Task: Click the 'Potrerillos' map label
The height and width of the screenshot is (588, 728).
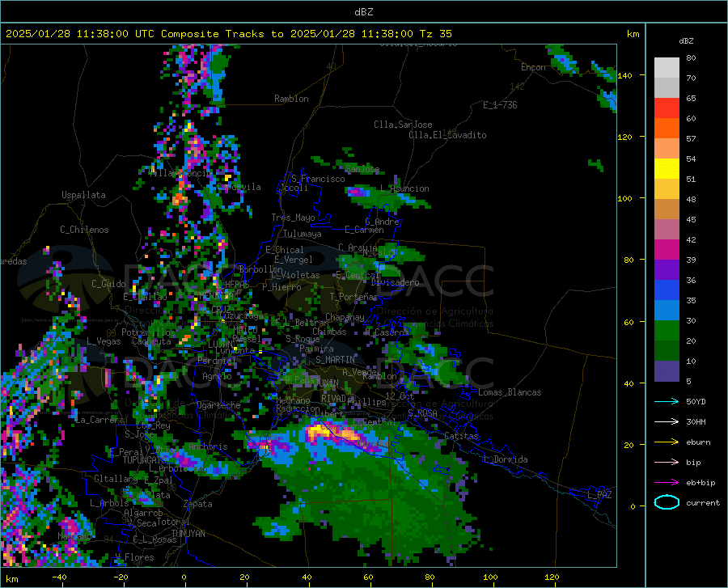Action: click(148, 332)
